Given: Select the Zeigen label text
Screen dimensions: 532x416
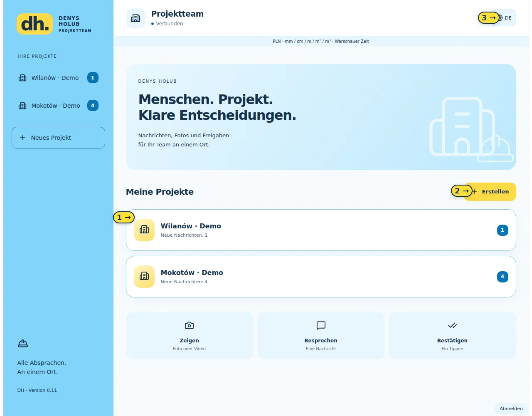Looking at the screenshot, I should click(x=189, y=341).
